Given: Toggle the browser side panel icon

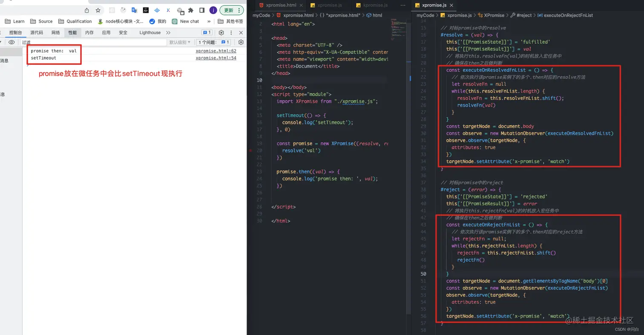Looking at the screenshot, I should [x=202, y=10].
